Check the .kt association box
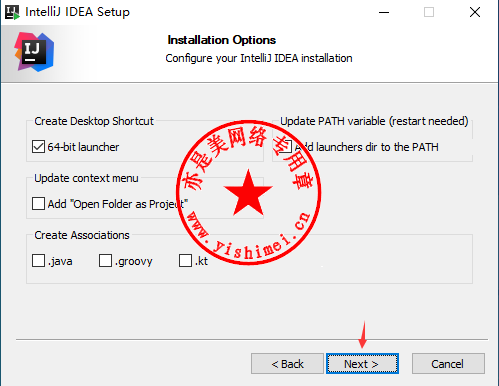 coord(185,261)
